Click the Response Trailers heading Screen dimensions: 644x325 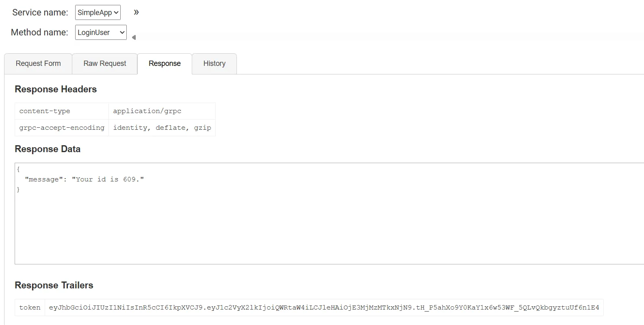click(54, 286)
